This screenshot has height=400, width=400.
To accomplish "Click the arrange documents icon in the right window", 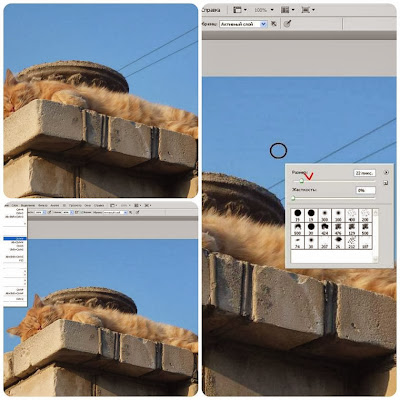I will (285, 10).
